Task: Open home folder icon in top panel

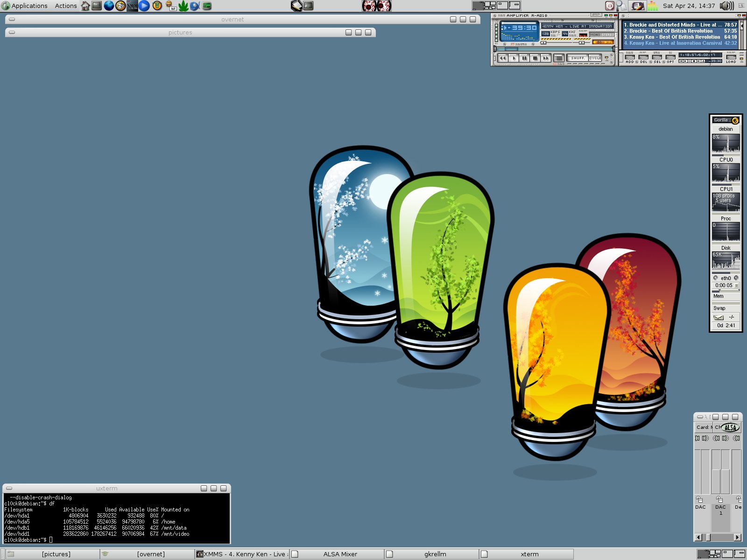Action: tap(85, 6)
